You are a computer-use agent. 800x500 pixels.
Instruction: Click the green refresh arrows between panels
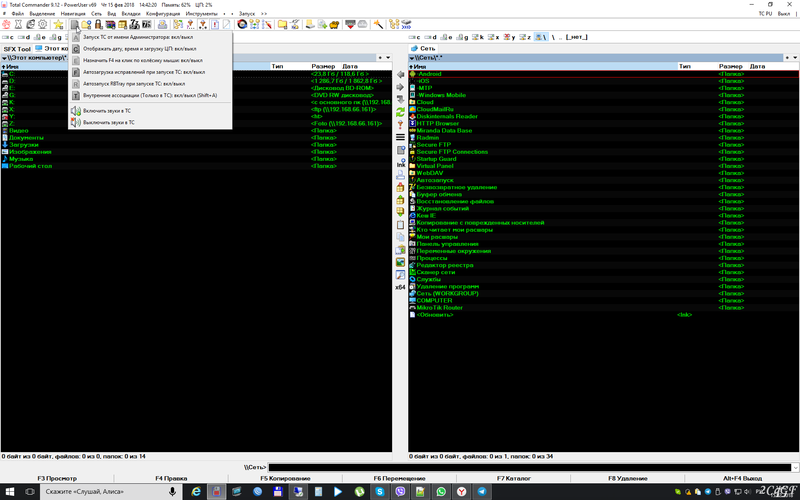tap(401, 112)
